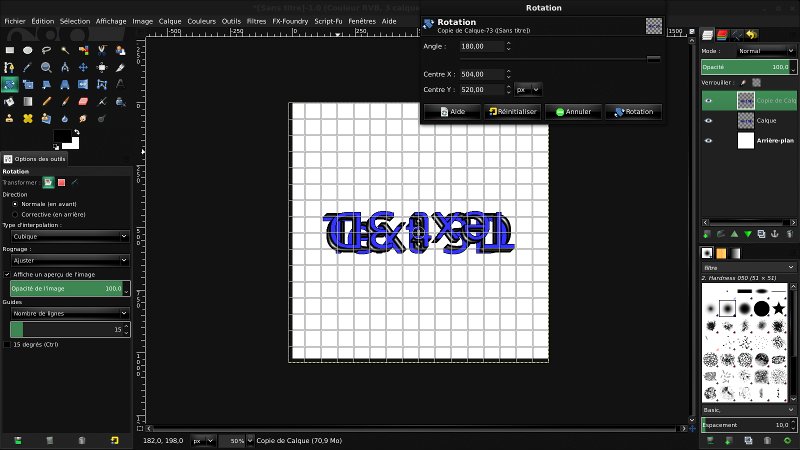Open the Calque menu
Viewport: 800px width, 450px height.
point(170,21)
